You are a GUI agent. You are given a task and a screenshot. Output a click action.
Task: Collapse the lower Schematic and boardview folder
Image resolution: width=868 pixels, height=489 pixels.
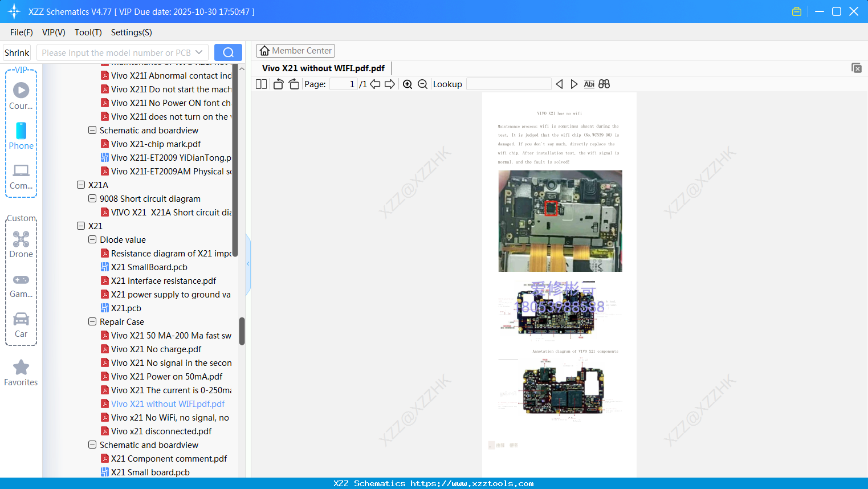pos(92,445)
